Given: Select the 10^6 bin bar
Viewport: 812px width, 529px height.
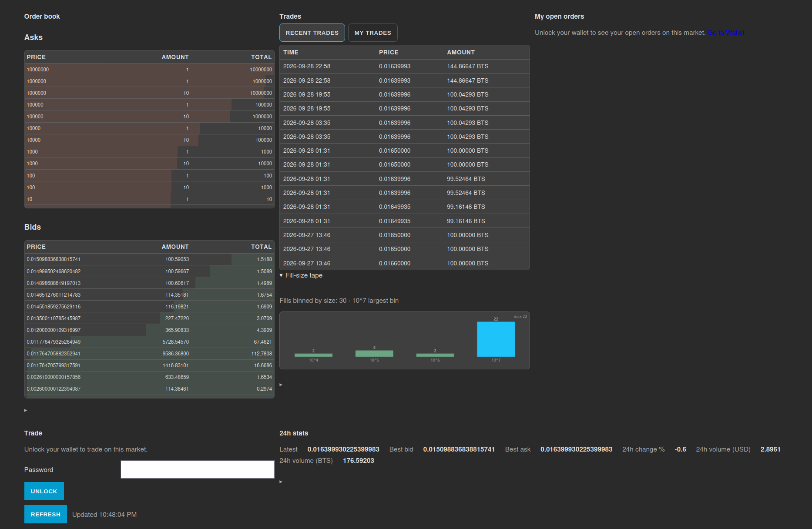Looking at the screenshot, I should 435,355.
